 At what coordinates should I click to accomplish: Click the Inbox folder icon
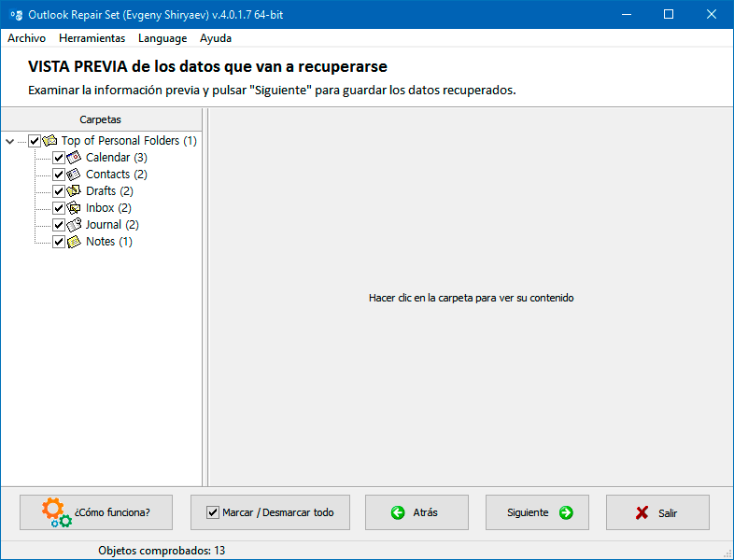pyautogui.click(x=74, y=208)
